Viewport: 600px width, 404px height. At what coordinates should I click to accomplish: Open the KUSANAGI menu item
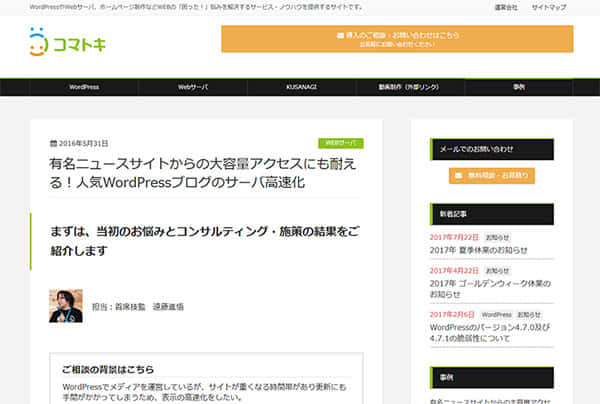[x=302, y=87]
